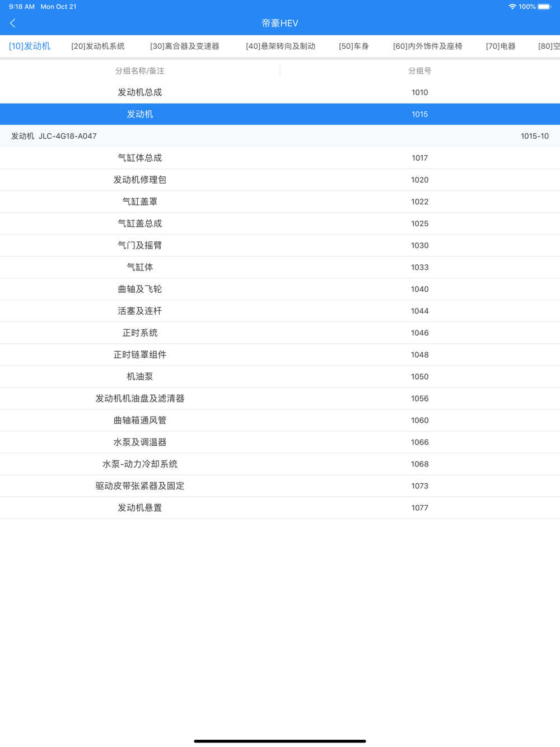The height and width of the screenshot is (747, 560).
Task: Click group number 1066
Action: (x=419, y=442)
